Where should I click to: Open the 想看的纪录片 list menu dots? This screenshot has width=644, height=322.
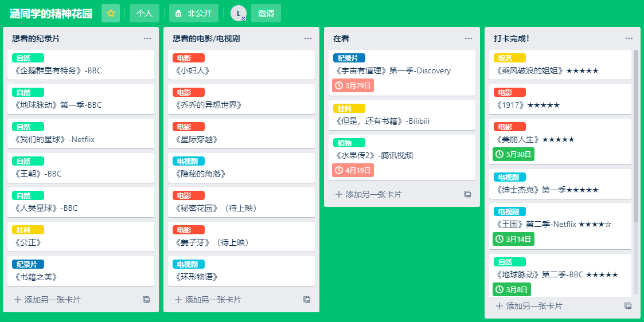pyautogui.click(x=147, y=38)
